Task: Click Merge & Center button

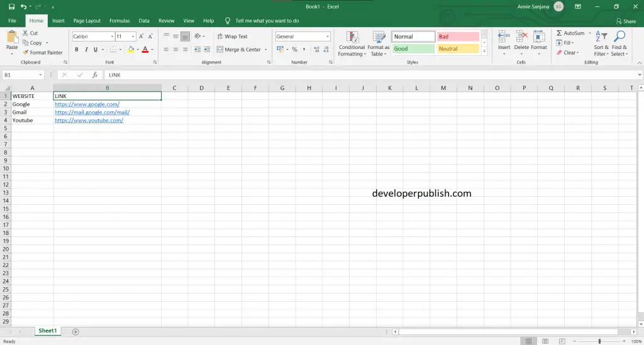Action: pos(239,50)
